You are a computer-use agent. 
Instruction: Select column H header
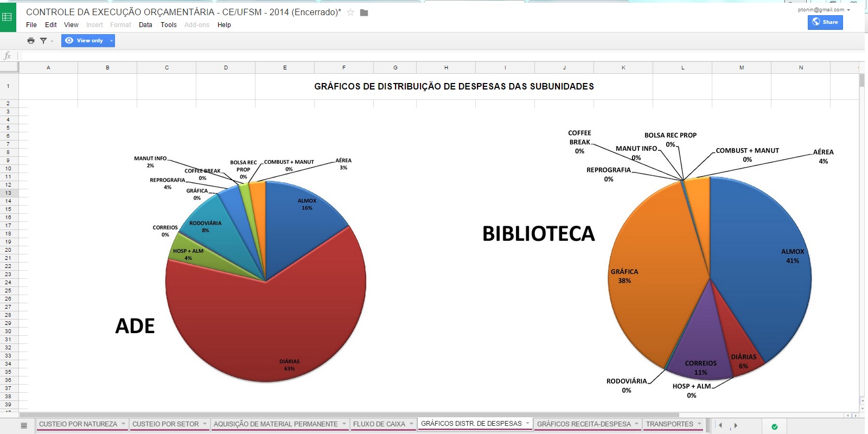446,68
